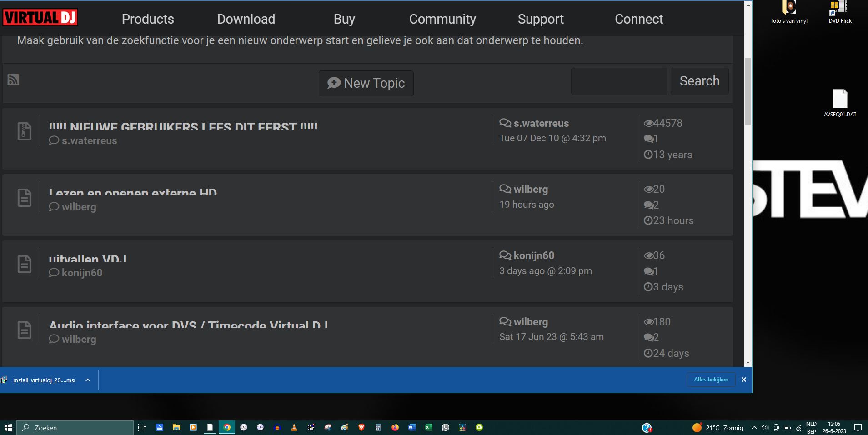Click '19 hours ago' last post time
The image size is (868, 435).
click(x=527, y=205)
